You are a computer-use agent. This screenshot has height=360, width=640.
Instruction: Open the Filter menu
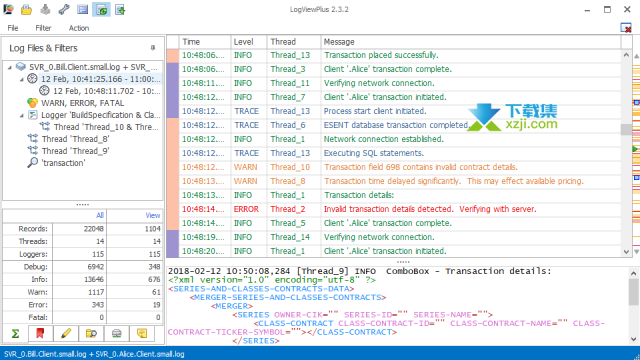click(x=43, y=28)
